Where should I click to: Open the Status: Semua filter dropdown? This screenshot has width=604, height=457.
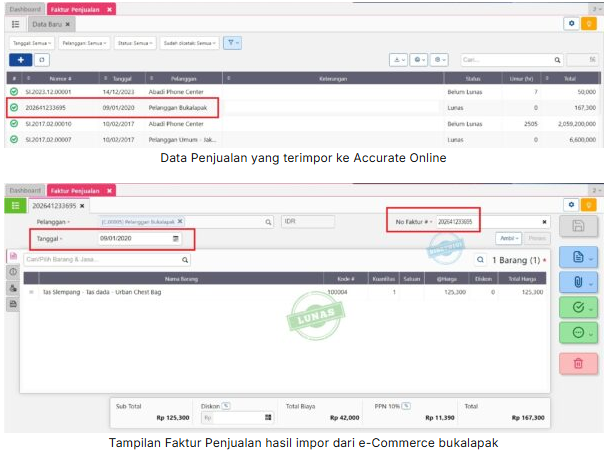pos(134,43)
